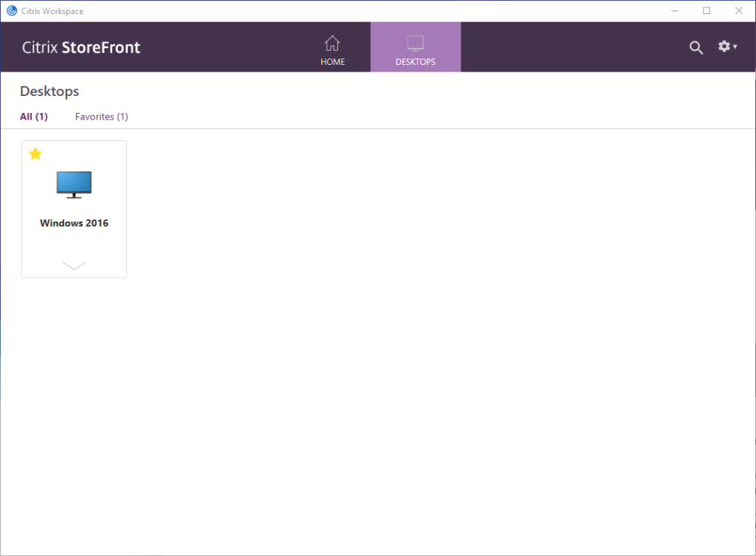Select the DESKTOPS tab
This screenshot has width=756, height=556.
[x=415, y=47]
